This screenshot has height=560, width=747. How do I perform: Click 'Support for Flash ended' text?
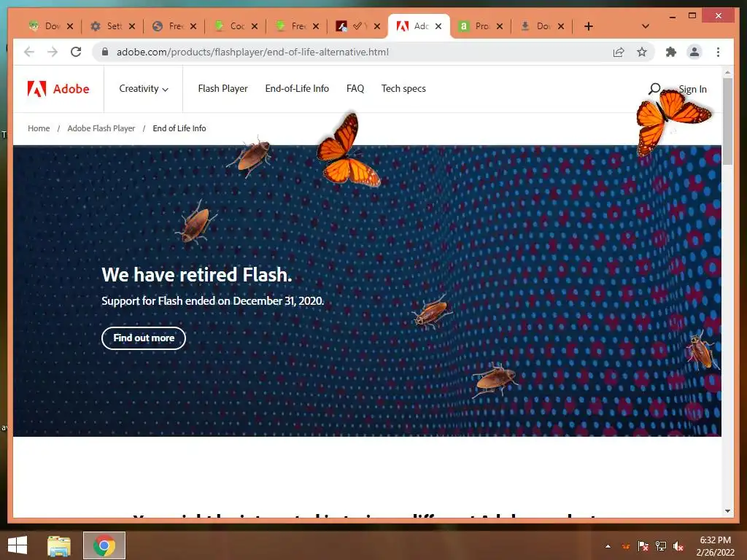click(212, 301)
